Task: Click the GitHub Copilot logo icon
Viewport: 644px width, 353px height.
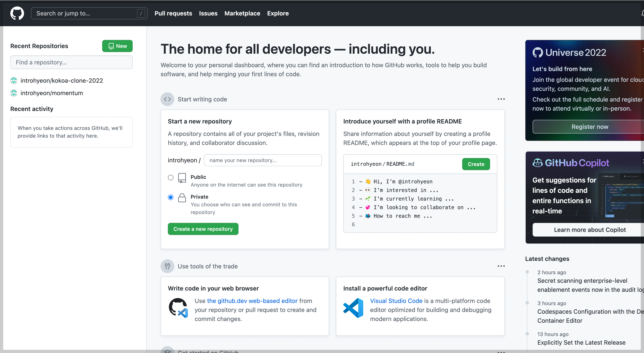Action: click(x=537, y=163)
